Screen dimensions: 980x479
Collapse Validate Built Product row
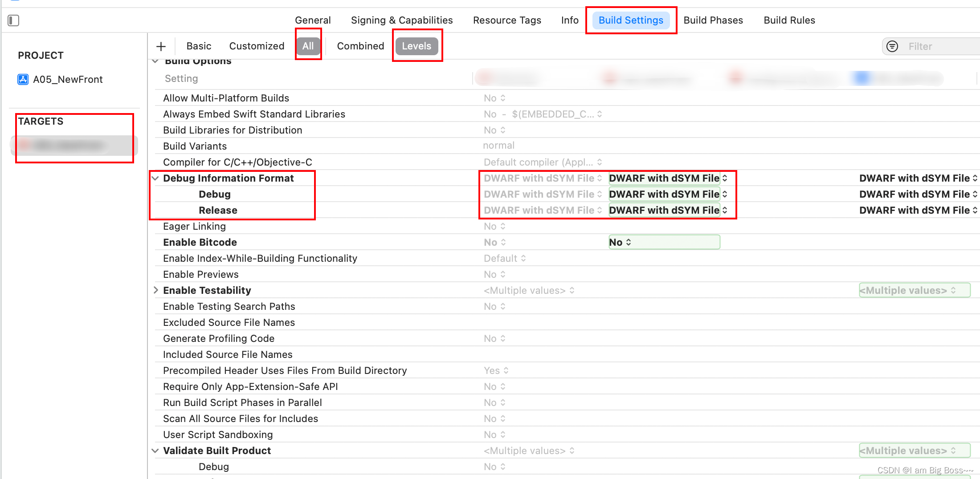pyautogui.click(x=155, y=451)
